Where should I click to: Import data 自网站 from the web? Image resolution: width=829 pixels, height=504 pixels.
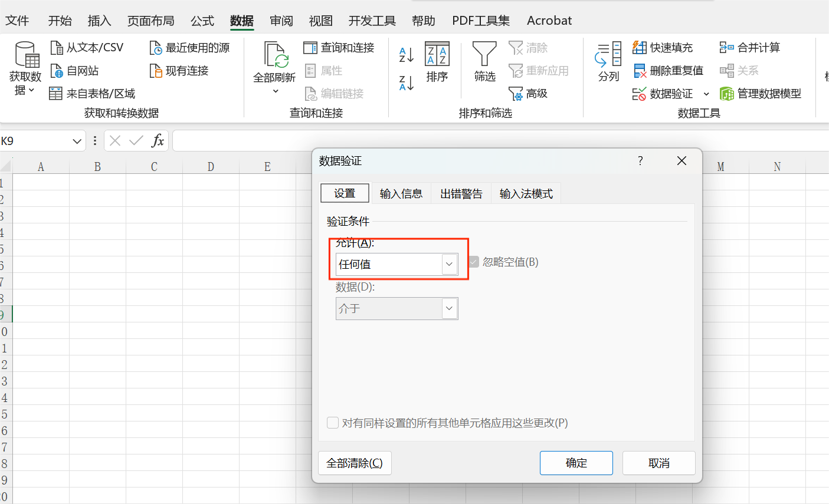click(x=74, y=71)
